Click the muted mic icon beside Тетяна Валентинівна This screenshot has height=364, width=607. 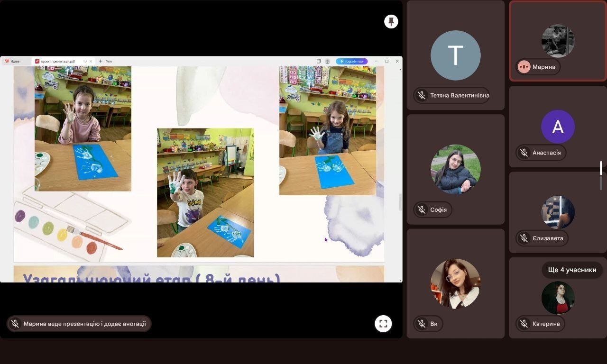pyautogui.click(x=421, y=95)
